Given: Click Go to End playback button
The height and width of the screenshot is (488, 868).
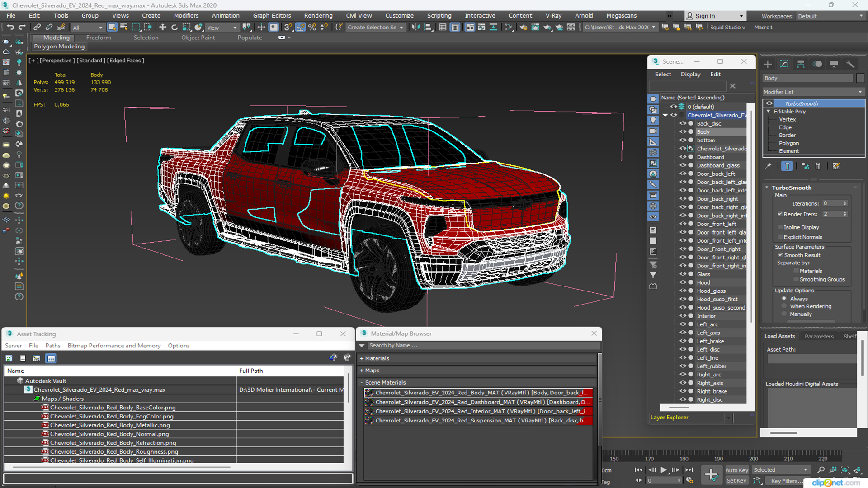Looking at the screenshot, I should (x=689, y=470).
